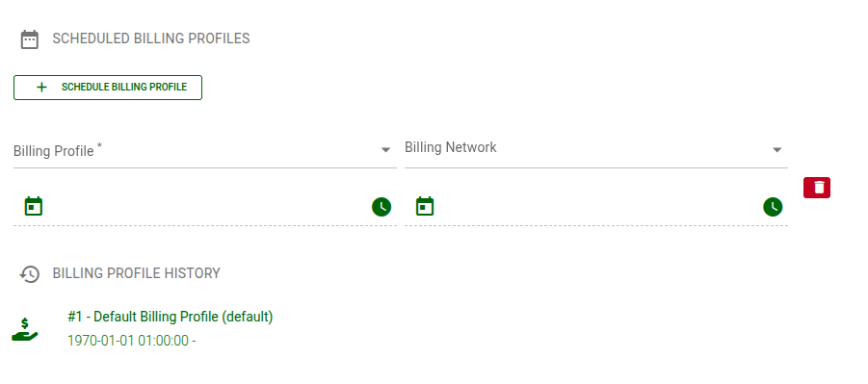Click the Scheduled Billing Profiles calendar header icon
Image resolution: width=868 pixels, height=384 pixels.
pos(29,39)
